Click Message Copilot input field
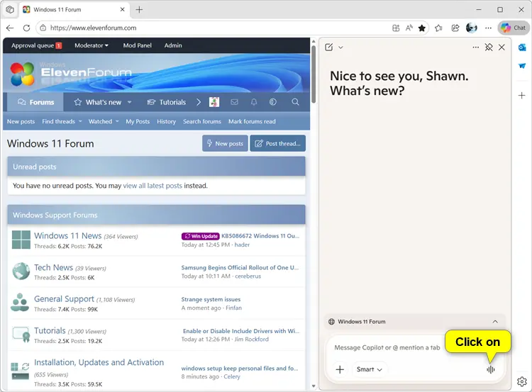This screenshot has height=392, width=532. (x=387, y=347)
